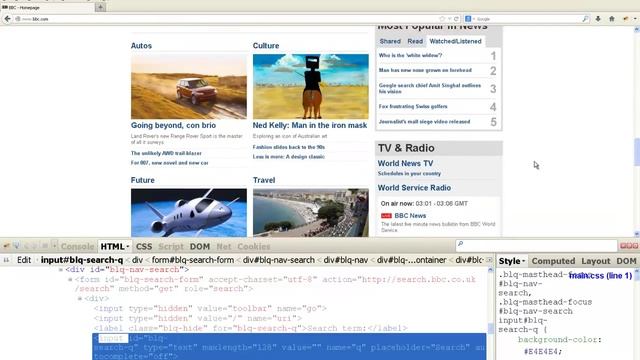
Task: Select the Shared tab in Most Popular
Action: click(390, 41)
